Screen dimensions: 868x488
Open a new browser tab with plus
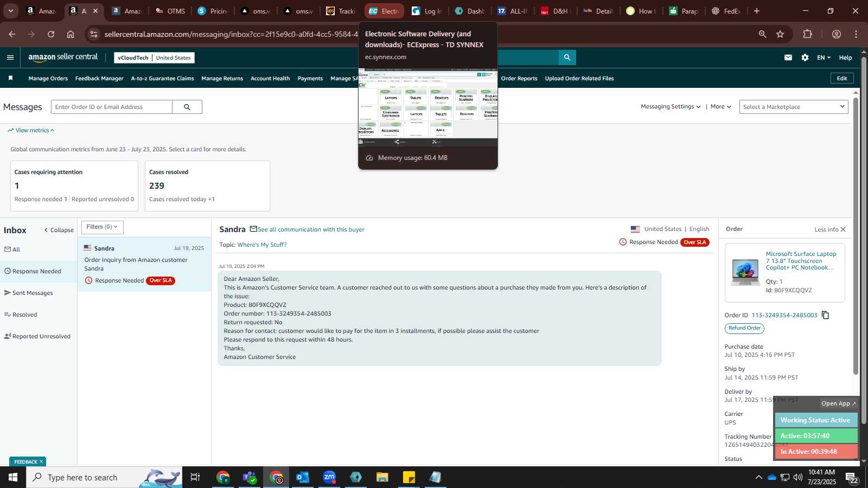coord(757,11)
